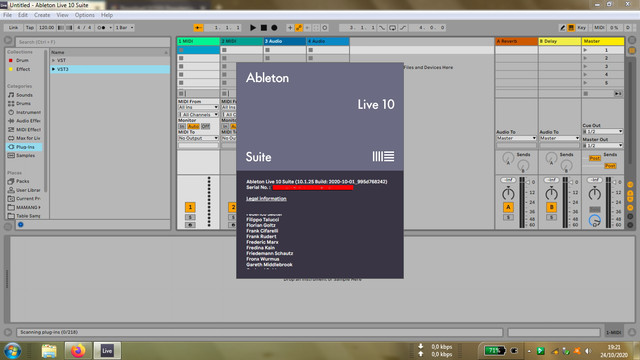Open the Options menu
This screenshot has width=640, height=360.
pyautogui.click(x=84, y=15)
